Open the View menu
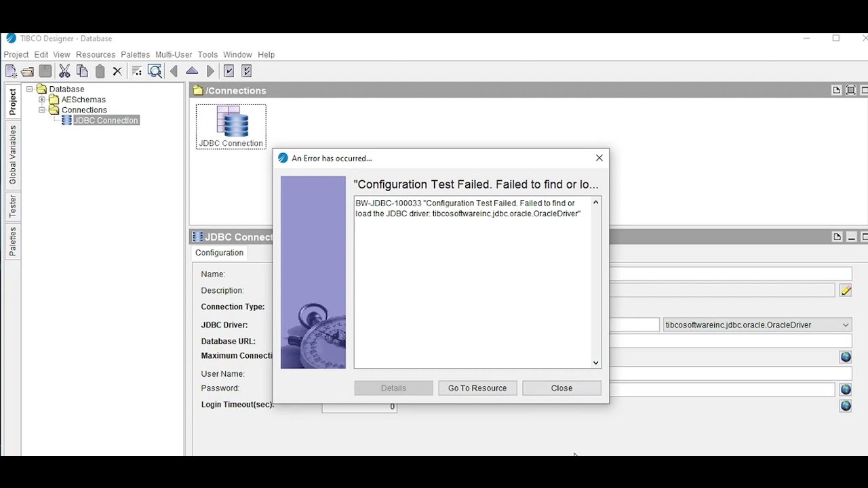 pos(62,54)
